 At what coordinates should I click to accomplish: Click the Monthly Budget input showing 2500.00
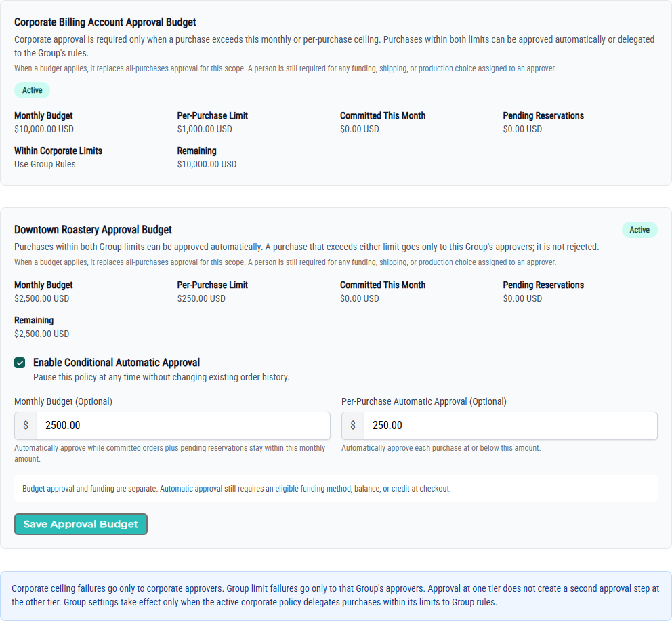pos(184,426)
